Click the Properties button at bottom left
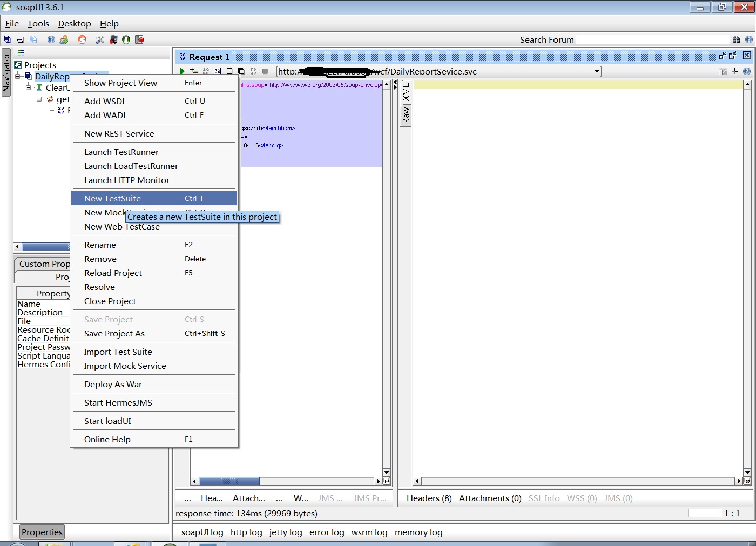Image resolution: width=756 pixels, height=546 pixels. (42, 532)
